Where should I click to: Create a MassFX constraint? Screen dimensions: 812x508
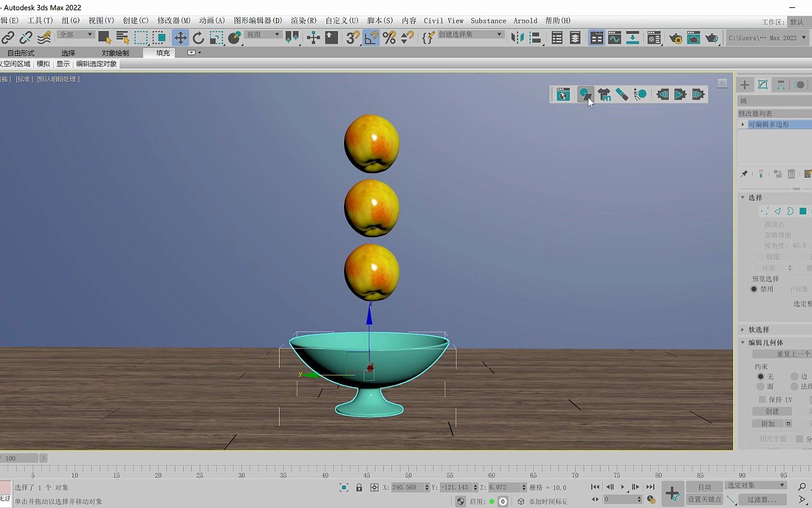[621, 94]
